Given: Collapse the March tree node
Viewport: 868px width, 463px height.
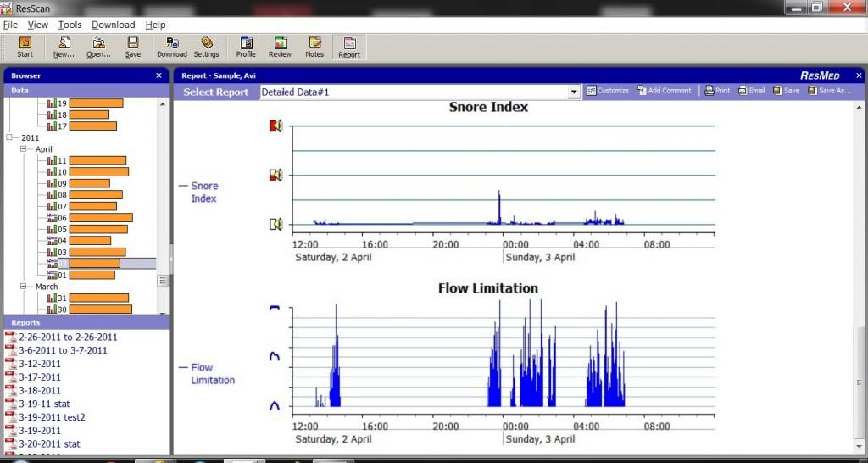Looking at the screenshot, I should click(23, 287).
